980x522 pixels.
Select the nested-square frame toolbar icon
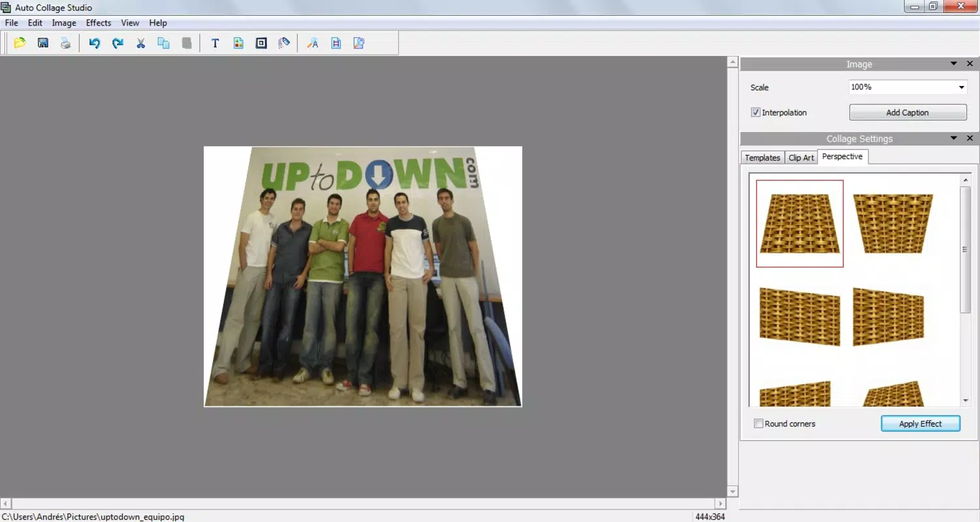261,43
